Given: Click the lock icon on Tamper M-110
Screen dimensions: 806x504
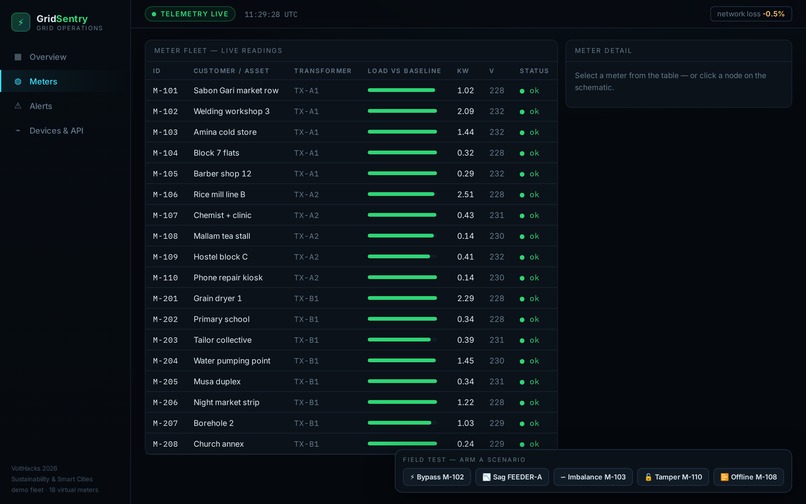Looking at the screenshot, I should [x=648, y=477].
